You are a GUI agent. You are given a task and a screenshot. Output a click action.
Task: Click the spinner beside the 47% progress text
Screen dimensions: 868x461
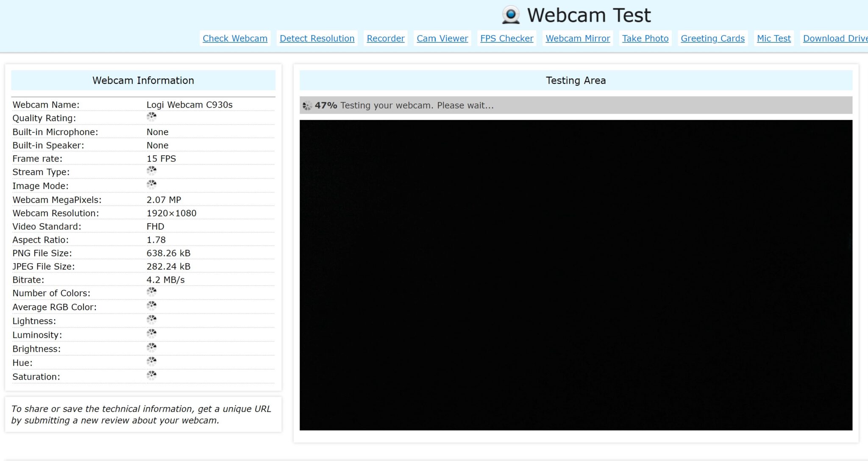click(x=306, y=106)
